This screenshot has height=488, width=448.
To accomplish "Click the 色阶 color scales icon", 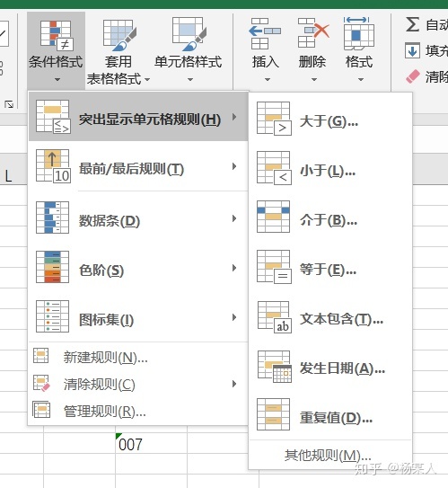I will tap(53, 267).
